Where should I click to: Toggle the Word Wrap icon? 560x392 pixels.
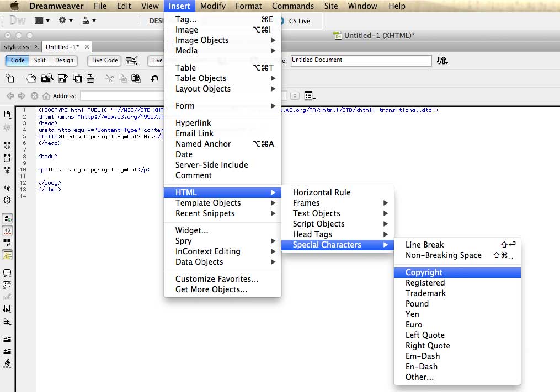coord(7,243)
